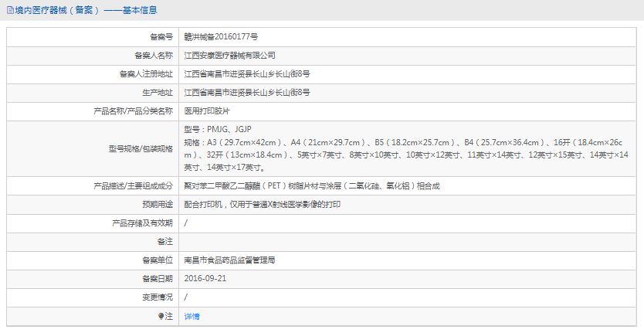Click the 生产地址 label cell
644x333 pixels.
point(93,93)
